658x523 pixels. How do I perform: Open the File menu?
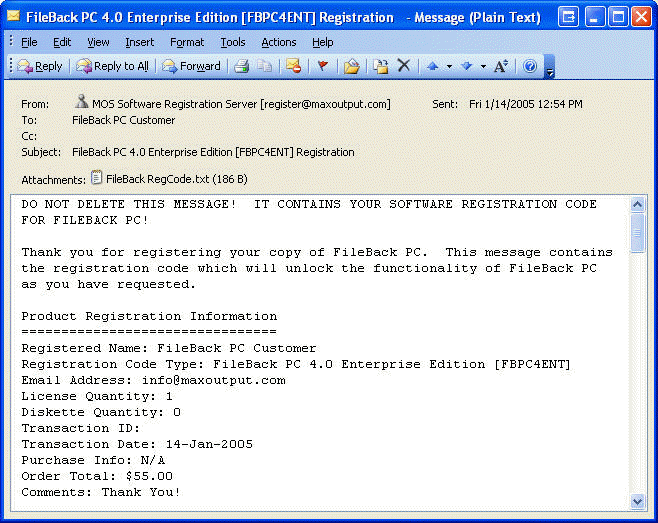(x=29, y=42)
